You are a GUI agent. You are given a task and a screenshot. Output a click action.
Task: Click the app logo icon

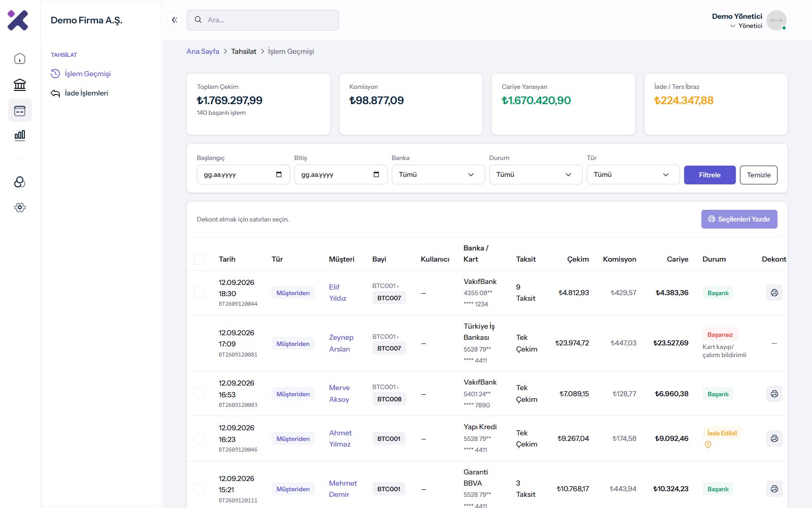[x=18, y=20]
